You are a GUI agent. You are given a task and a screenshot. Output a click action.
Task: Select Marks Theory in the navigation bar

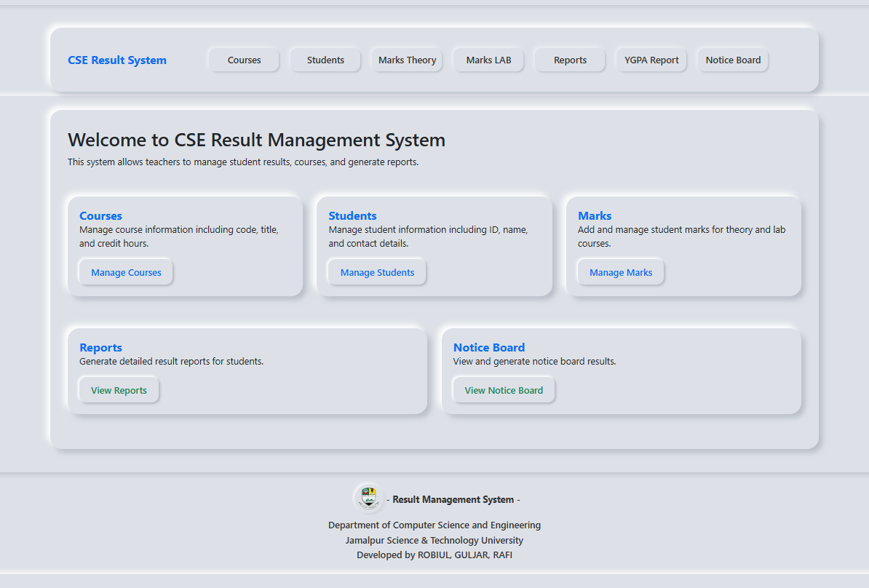point(407,60)
